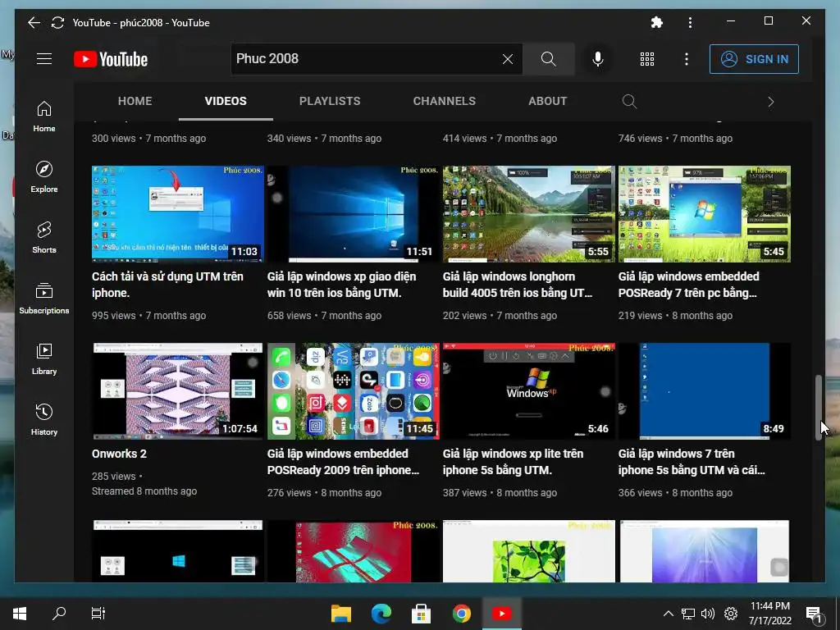Open Subscriptions in the sidebar

[x=44, y=299]
